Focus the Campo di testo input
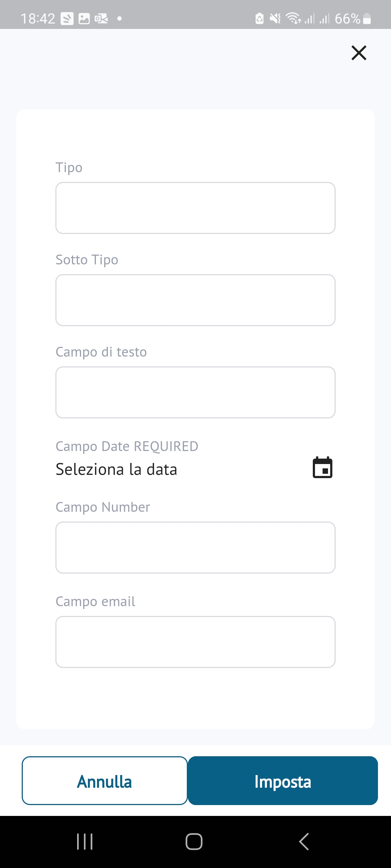 195,392
